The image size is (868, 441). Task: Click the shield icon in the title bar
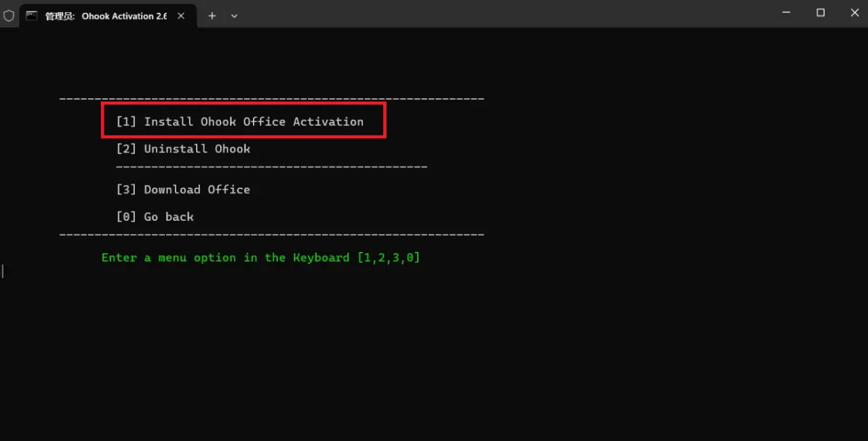tap(9, 16)
